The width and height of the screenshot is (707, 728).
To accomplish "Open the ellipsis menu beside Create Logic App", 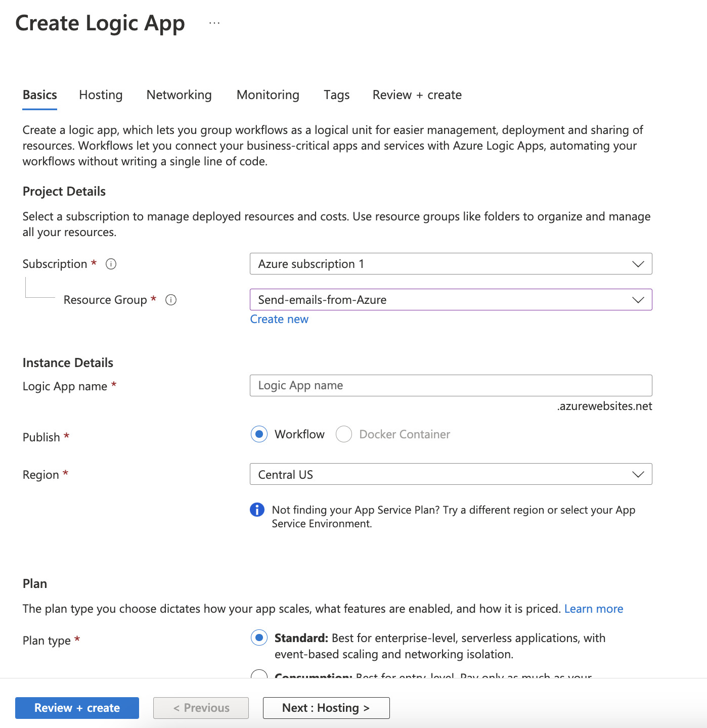I will coord(214,23).
